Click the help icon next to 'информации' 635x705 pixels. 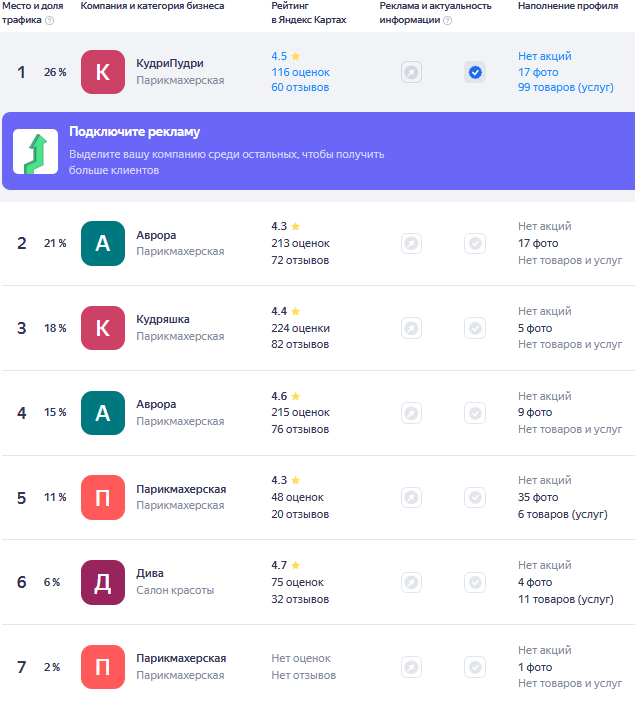(x=447, y=20)
